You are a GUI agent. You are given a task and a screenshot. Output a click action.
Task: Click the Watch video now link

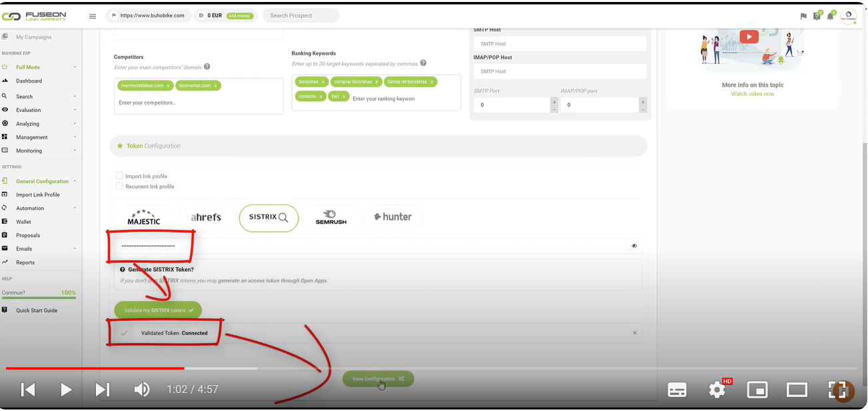point(752,94)
